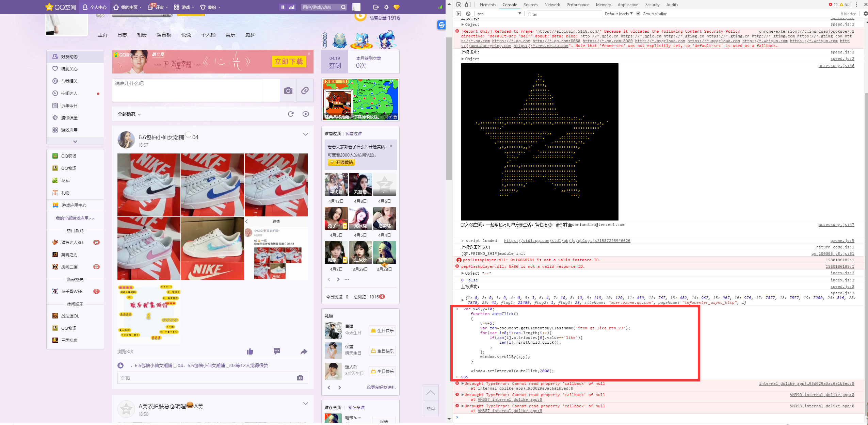
Task: Click the 开通黄钻 button
Action: (x=341, y=163)
